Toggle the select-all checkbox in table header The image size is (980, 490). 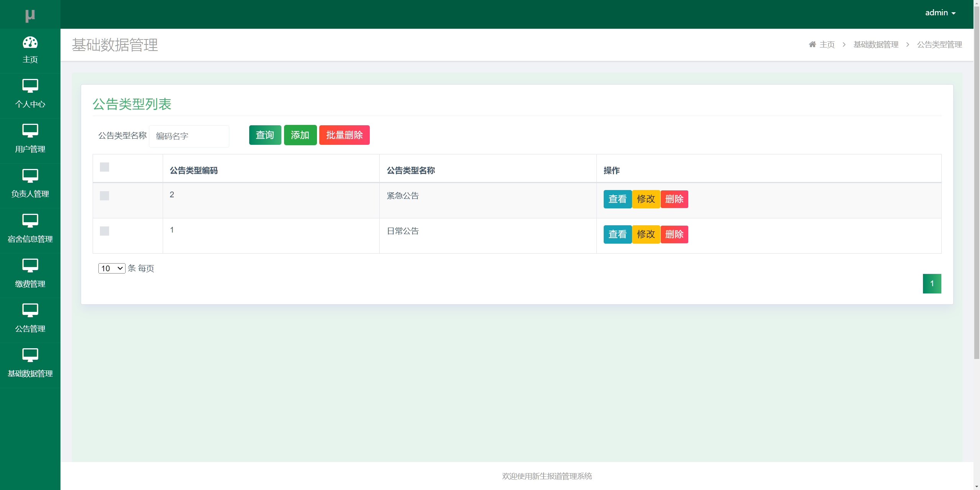pos(105,167)
